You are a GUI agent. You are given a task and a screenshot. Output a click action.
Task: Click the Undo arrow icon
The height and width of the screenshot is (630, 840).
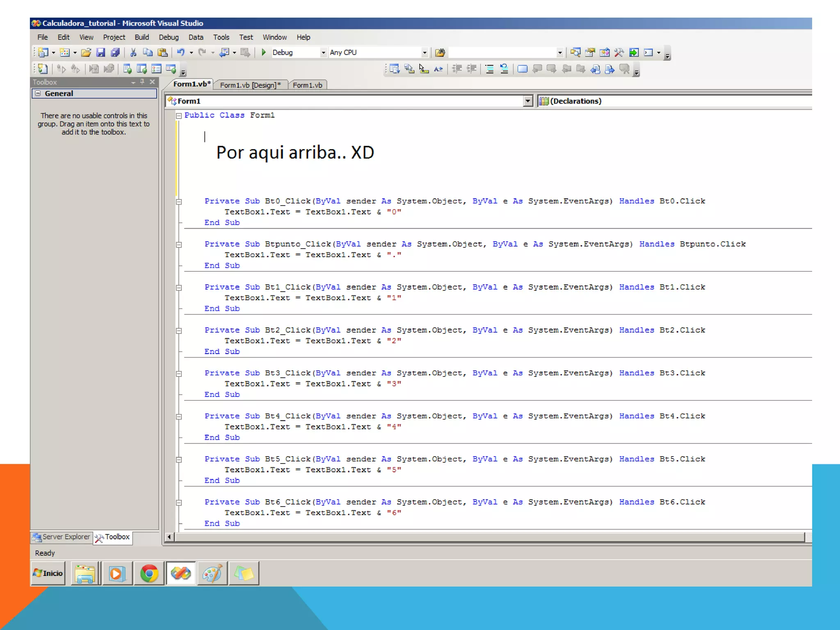click(180, 52)
